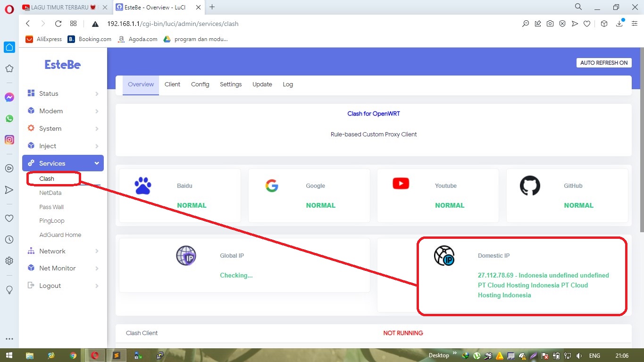Screen dimensions: 644x362
Task: Open the Windows Start button
Action: click(x=8, y=355)
